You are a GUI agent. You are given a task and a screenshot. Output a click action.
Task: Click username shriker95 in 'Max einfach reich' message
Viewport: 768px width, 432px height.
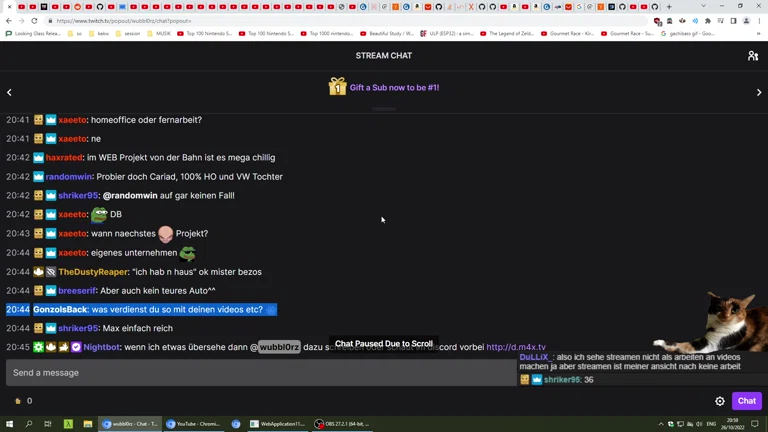tap(78, 328)
